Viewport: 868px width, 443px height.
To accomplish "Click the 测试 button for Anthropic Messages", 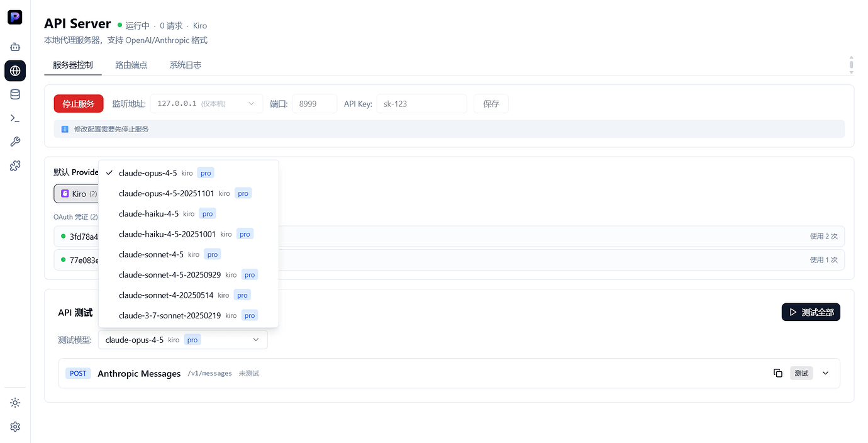I will tap(801, 373).
